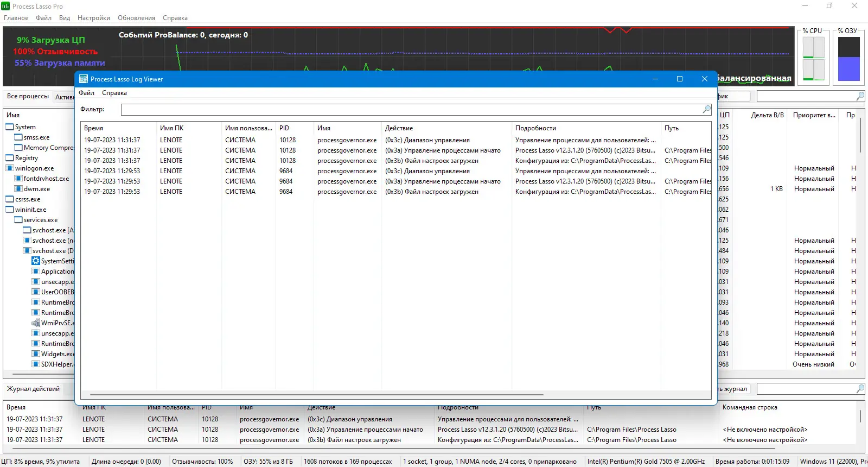Open the Файл menu in Log Viewer
868x467 pixels.
(x=86, y=93)
